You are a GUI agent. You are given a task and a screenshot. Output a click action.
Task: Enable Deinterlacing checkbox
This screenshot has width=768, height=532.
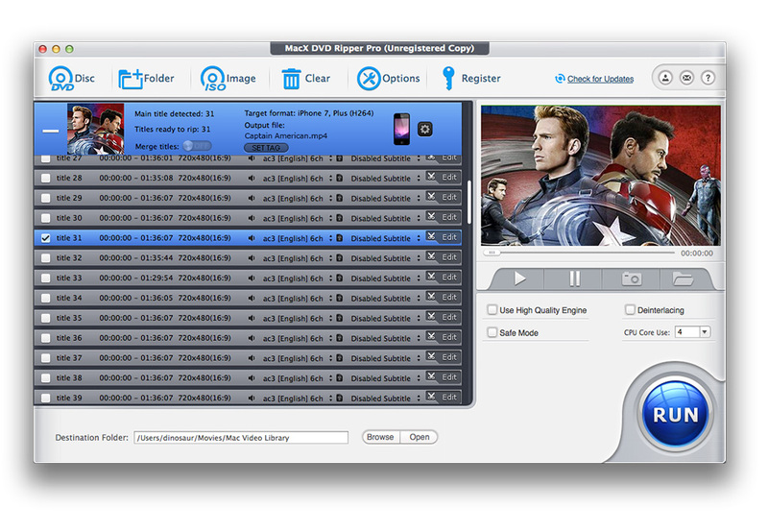point(630,309)
